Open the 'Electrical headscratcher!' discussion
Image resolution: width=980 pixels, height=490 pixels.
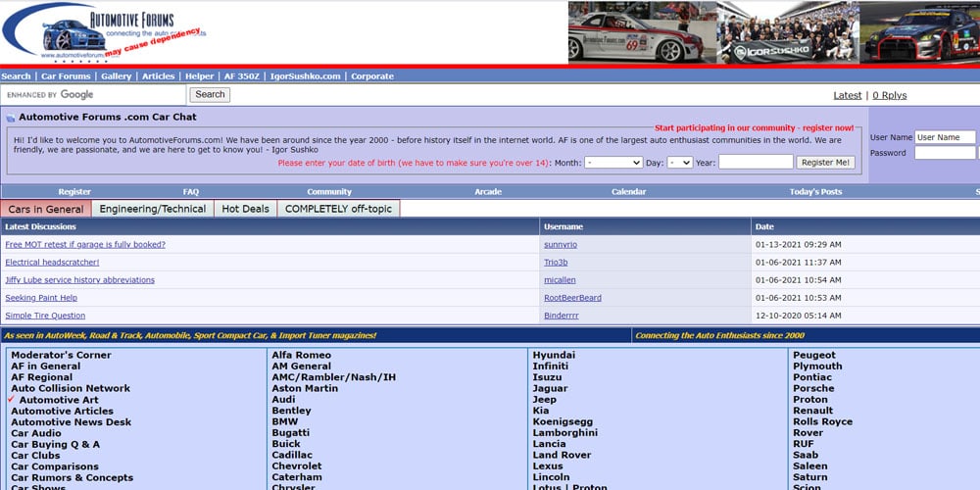tap(52, 263)
